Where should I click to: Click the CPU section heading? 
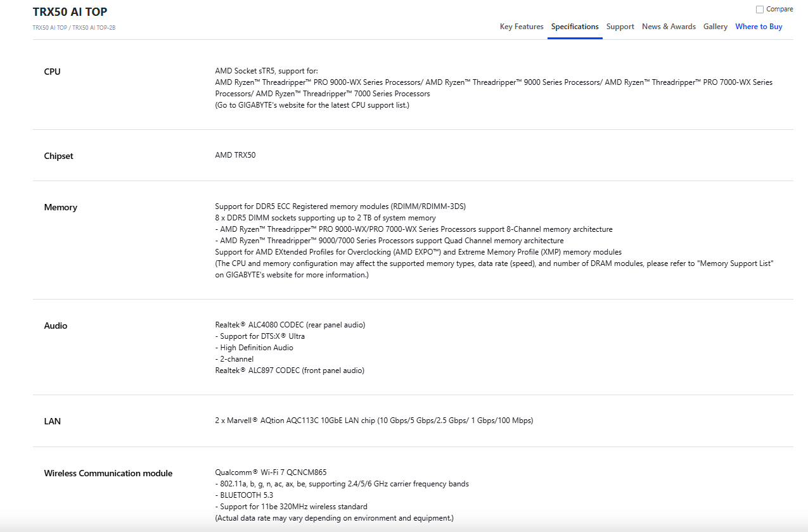(53, 72)
